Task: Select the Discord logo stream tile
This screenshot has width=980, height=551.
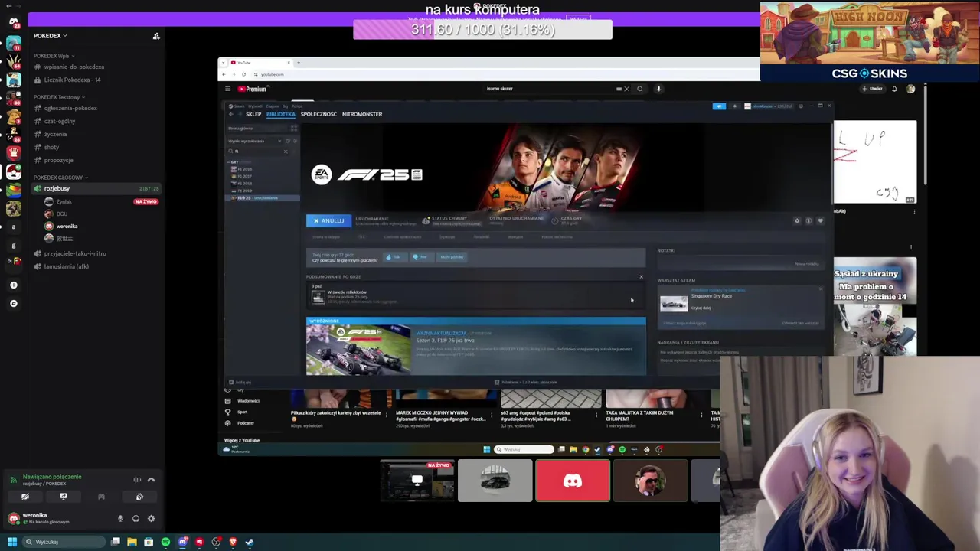Action: coord(573,481)
